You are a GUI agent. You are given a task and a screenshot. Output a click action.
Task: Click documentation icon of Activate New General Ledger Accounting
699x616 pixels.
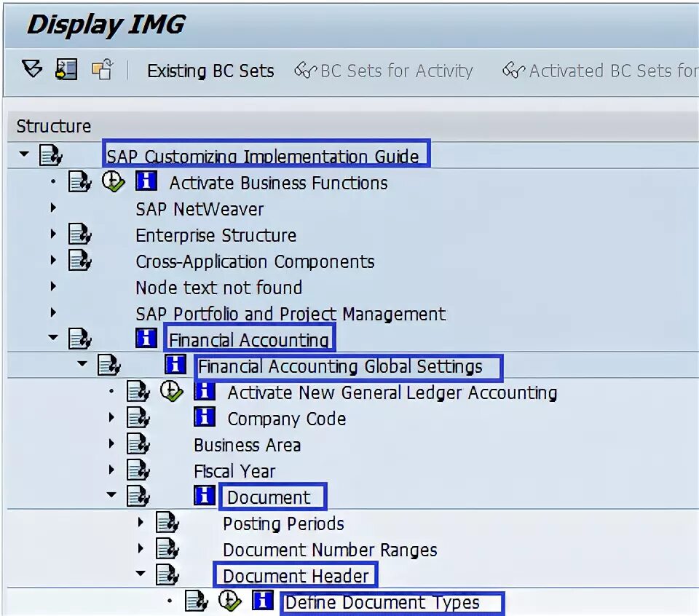point(138,391)
